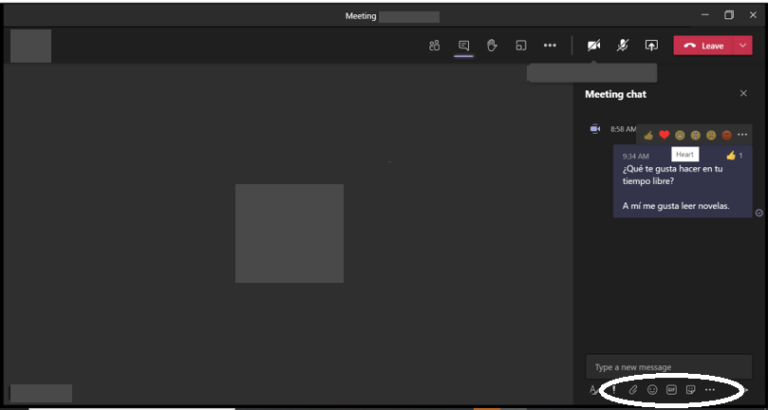Viewport: 768px width, 410px height.
Task: Raise your hand in the meeting
Action: click(x=492, y=45)
